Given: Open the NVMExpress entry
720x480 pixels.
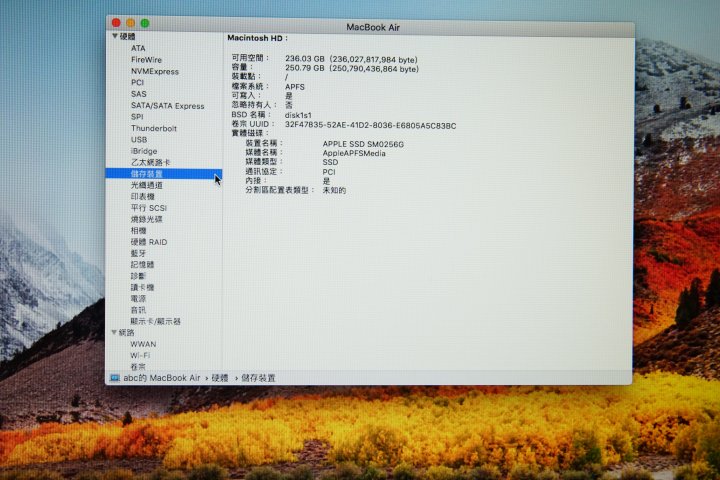Looking at the screenshot, I should pyautogui.click(x=155, y=71).
